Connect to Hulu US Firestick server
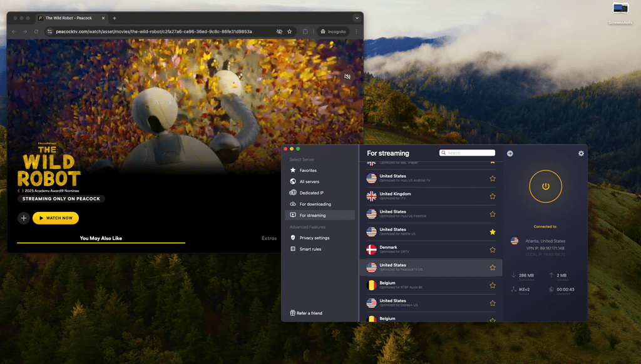Viewport: 641px width, 364px height. coord(431,214)
